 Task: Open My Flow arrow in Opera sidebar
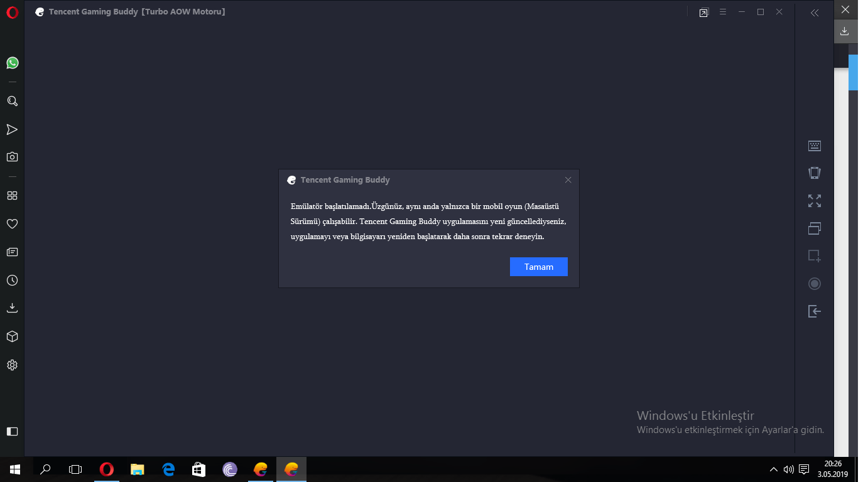click(x=12, y=129)
